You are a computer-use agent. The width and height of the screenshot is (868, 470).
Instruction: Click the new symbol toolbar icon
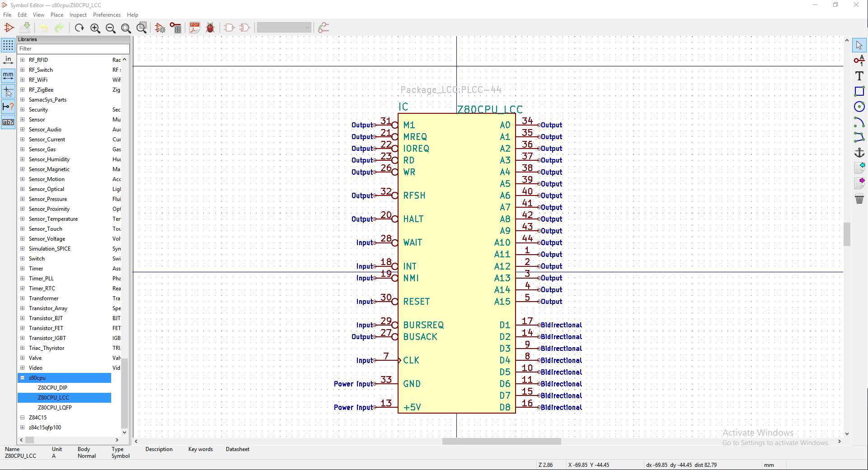[9, 28]
